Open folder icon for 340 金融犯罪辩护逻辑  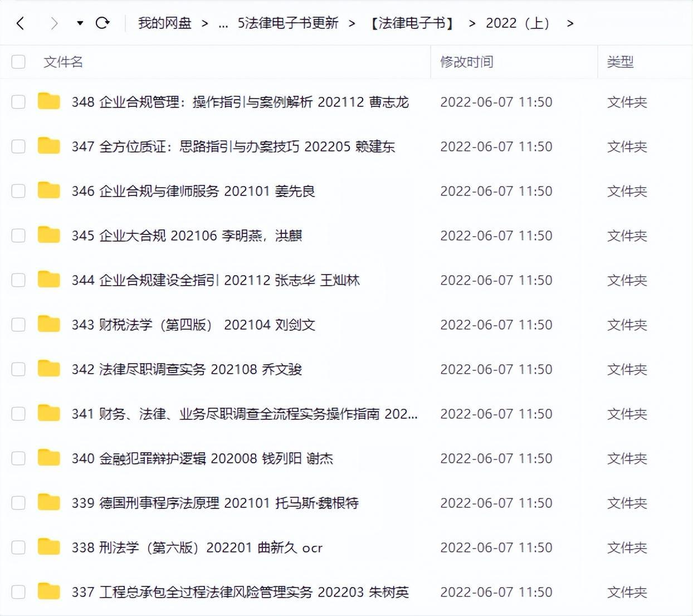pyautogui.click(x=49, y=457)
